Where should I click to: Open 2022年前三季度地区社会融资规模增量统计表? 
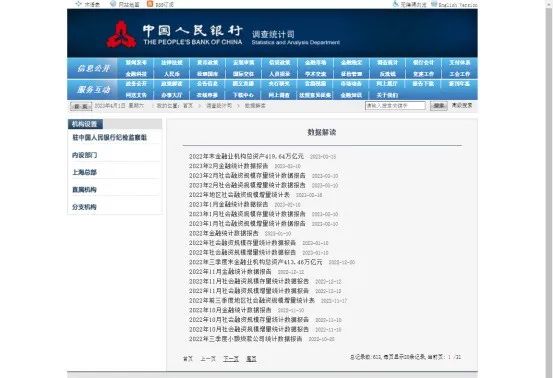[x=252, y=300]
